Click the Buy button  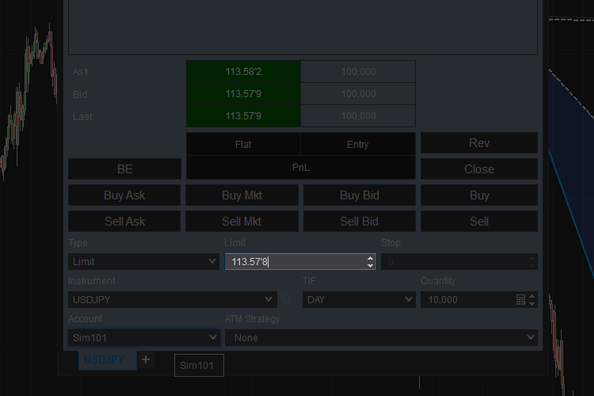coord(479,195)
